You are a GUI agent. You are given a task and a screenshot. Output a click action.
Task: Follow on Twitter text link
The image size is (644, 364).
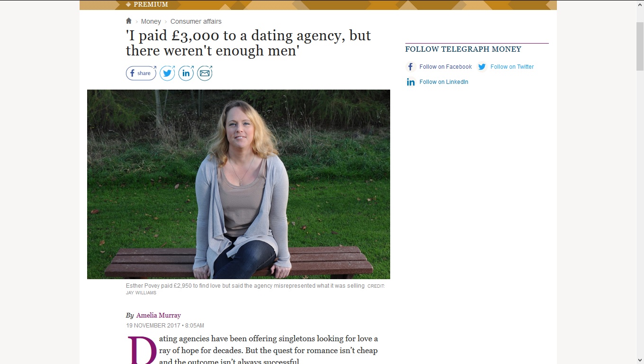click(512, 67)
